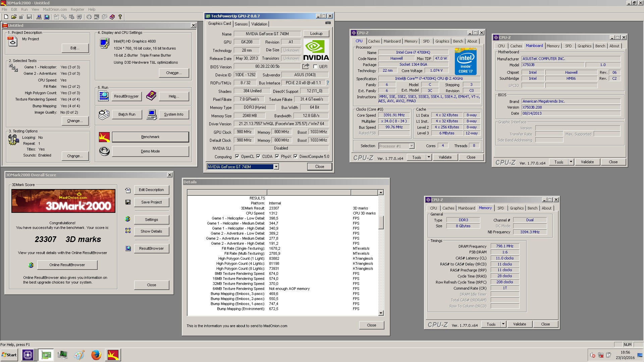Switch to the Validation tab in GPU-Z
Screen dimensions: 644x362
(259, 24)
